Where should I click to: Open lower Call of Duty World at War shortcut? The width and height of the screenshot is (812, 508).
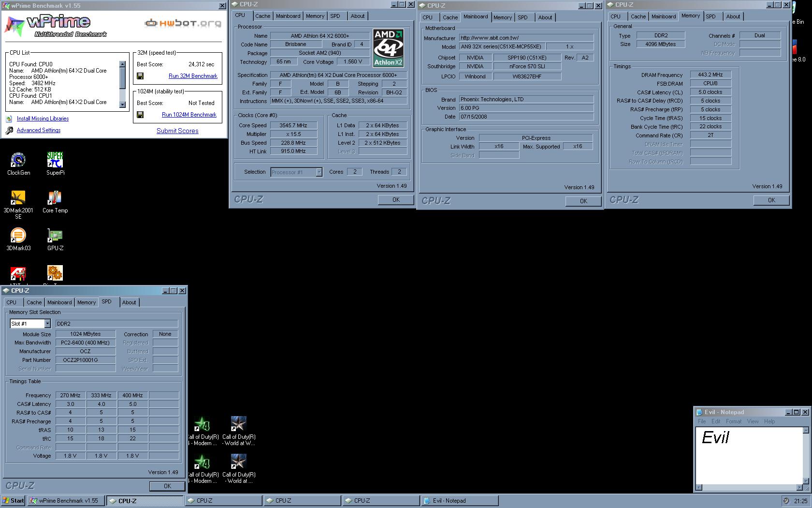pos(239,462)
